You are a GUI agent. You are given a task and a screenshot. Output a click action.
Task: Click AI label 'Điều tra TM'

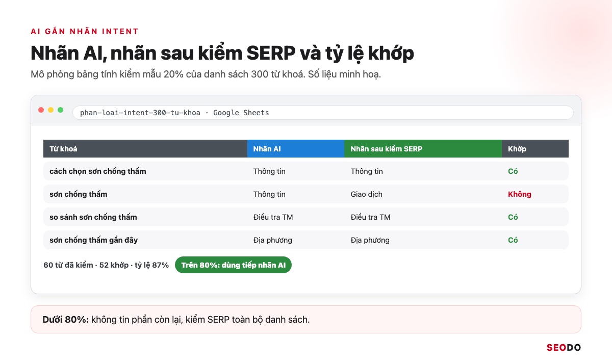point(273,217)
